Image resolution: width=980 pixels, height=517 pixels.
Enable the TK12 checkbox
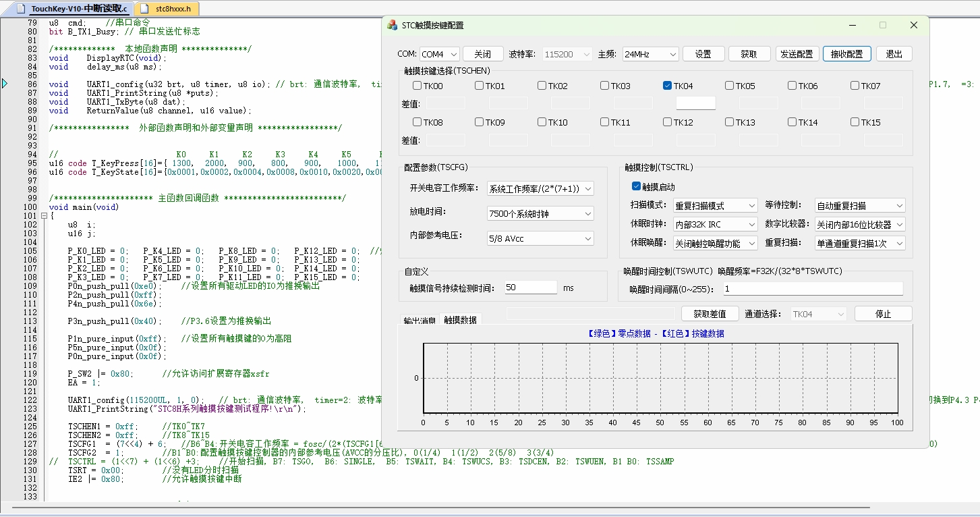click(667, 122)
